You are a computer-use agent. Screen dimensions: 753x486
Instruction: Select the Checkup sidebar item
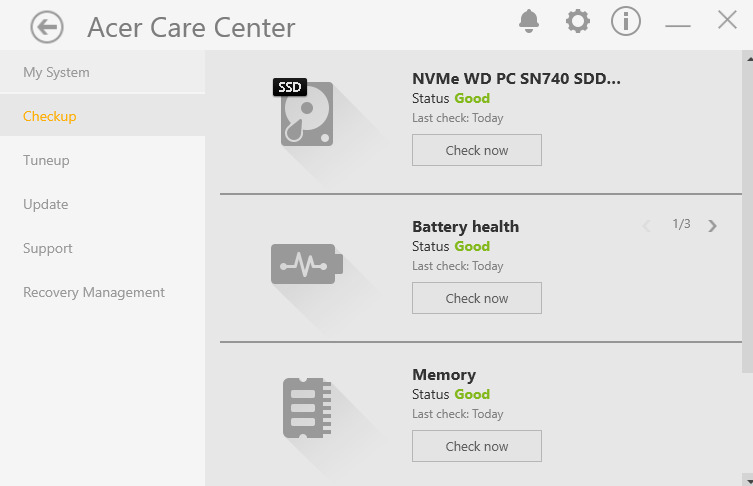point(50,116)
